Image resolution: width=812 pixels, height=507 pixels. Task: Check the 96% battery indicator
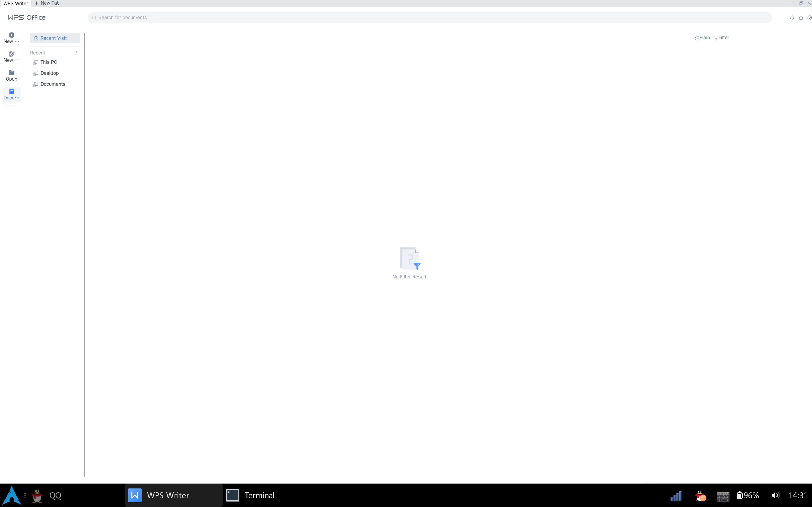(748, 496)
